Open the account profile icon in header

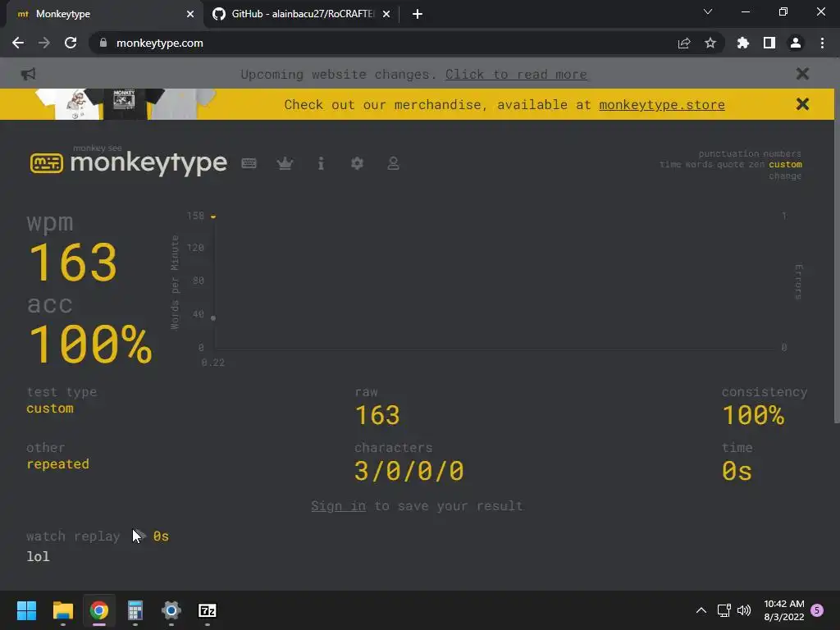(393, 163)
